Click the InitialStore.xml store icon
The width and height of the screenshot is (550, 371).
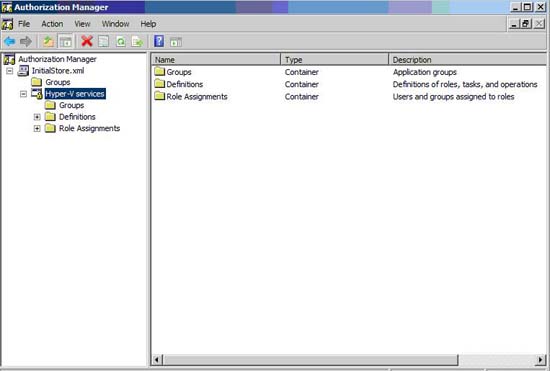coord(23,71)
